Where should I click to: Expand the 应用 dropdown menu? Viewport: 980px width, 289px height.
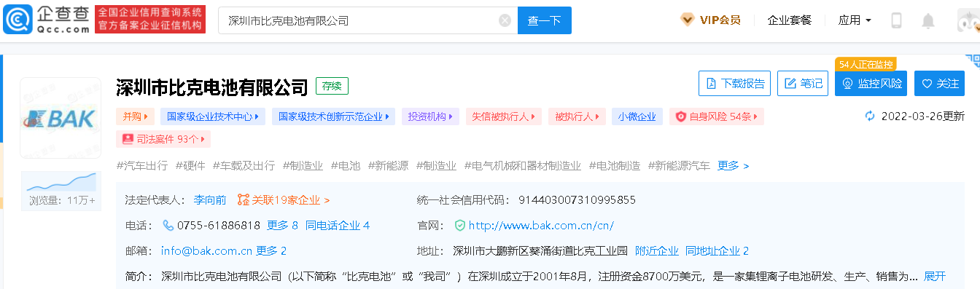pos(855,20)
